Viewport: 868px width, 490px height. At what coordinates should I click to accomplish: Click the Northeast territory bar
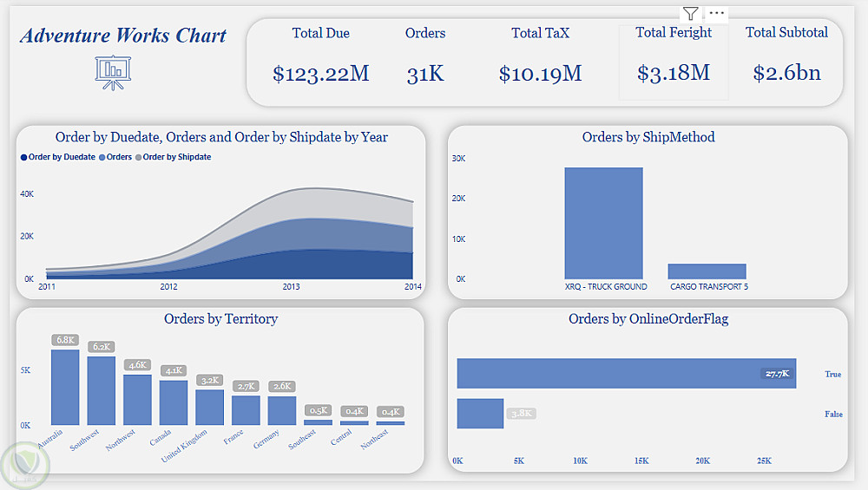click(391, 423)
